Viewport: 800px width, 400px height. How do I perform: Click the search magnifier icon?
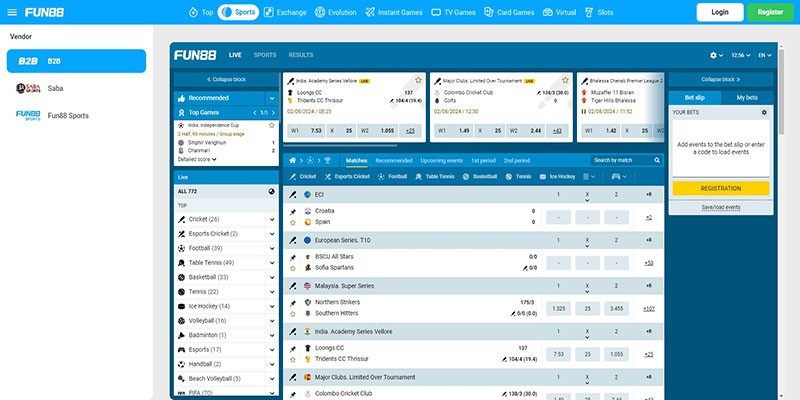pos(657,160)
